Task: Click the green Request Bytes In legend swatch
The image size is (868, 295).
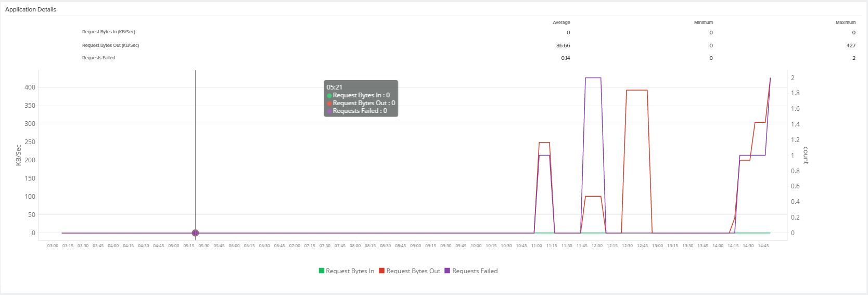Action: (x=321, y=271)
